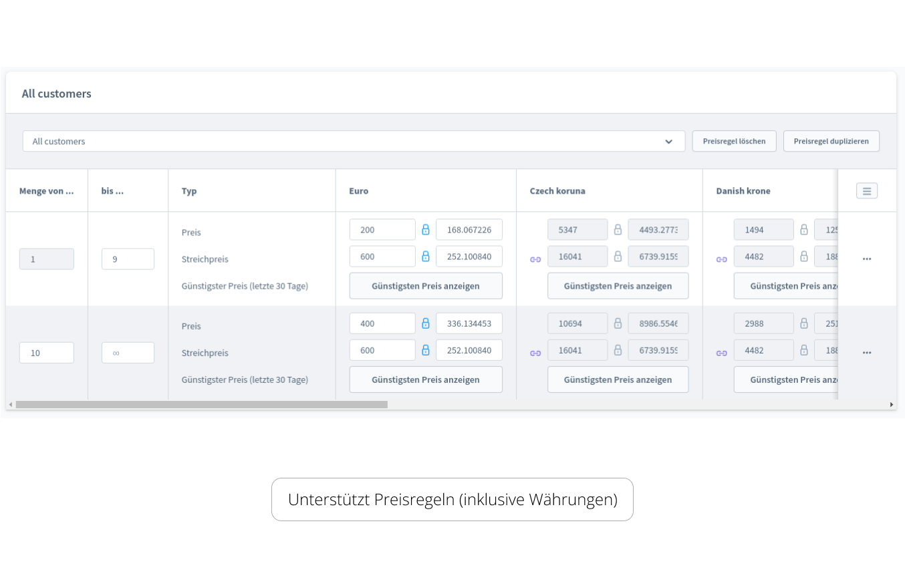Image resolution: width=905 pixels, height=588 pixels.
Task: Click the Czech koruna link icon in first row
Action: click(535, 259)
